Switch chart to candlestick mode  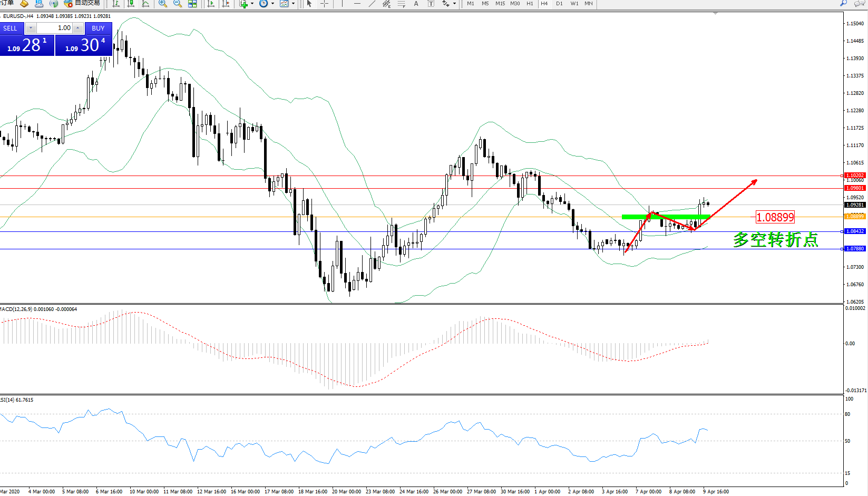(131, 4)
